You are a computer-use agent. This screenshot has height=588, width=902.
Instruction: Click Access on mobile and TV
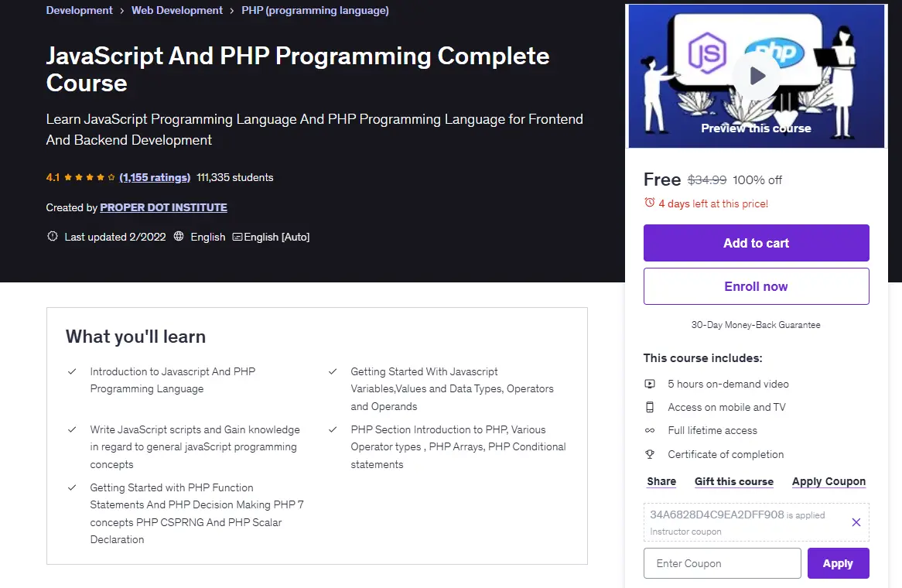pos(726,407)
